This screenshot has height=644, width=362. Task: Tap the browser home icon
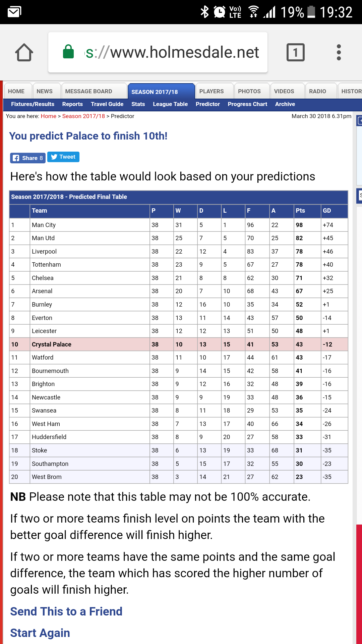24,52
